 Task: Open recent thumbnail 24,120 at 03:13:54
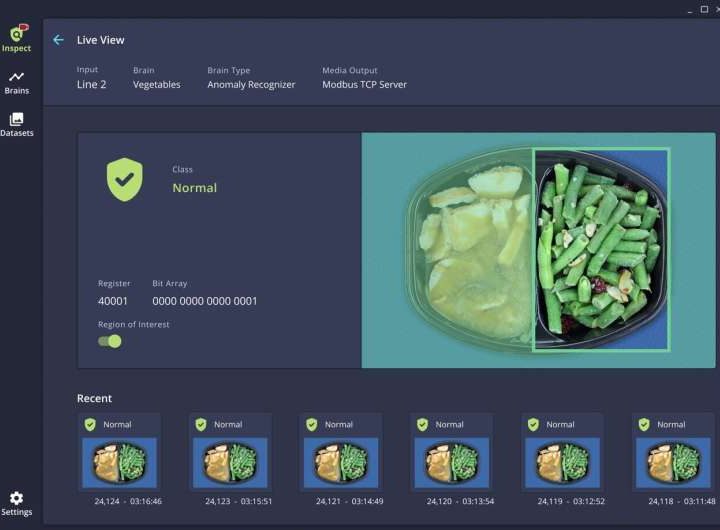[x=451, y=463]
